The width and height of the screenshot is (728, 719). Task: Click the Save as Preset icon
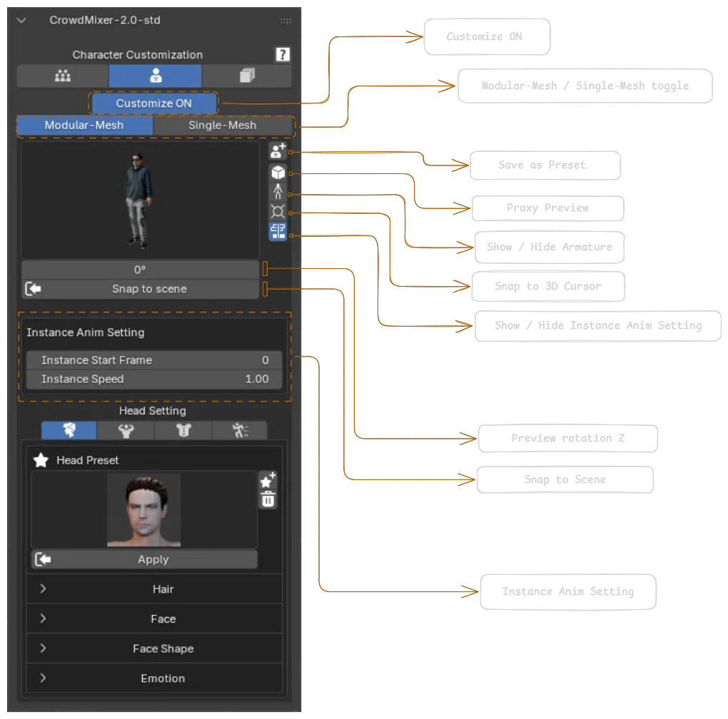tap(278, 151)
